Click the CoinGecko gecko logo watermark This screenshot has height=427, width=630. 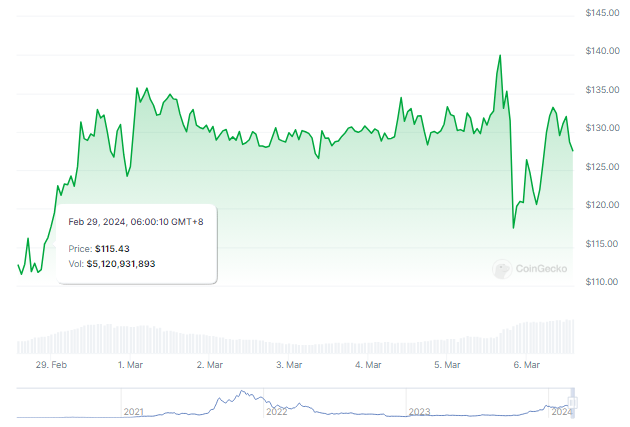(x=502, y=269)
